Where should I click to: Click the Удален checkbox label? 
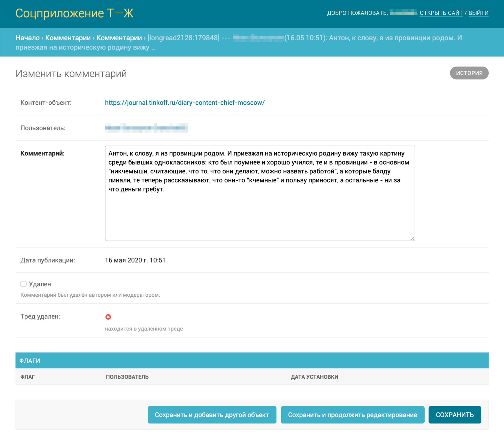click(x=40, y=284)
